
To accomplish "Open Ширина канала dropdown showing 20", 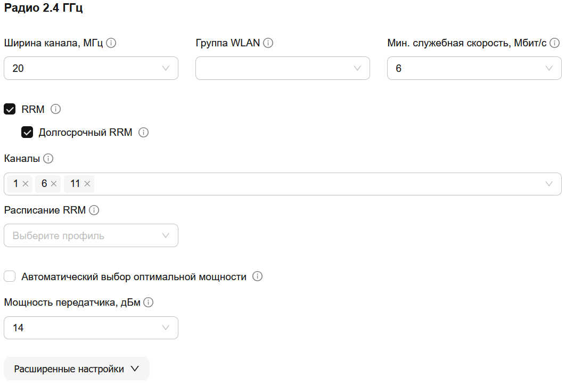I will pyautogui.click(x=91, y=68).
